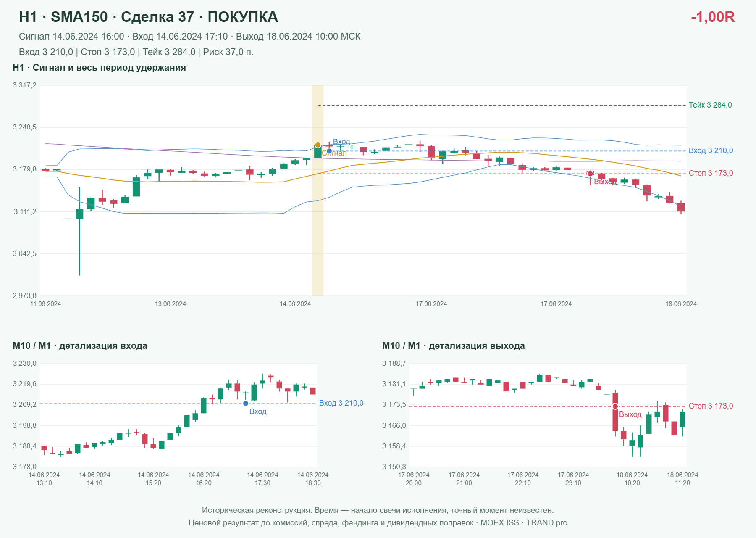
Task: Click the "3 111,2" price axis label
Action: [x=25, y=211]
